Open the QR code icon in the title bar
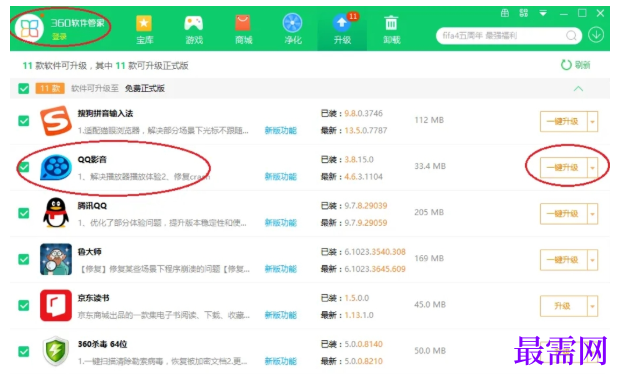The height and width of the screenshot is (382, 626). tap(523, 13)
